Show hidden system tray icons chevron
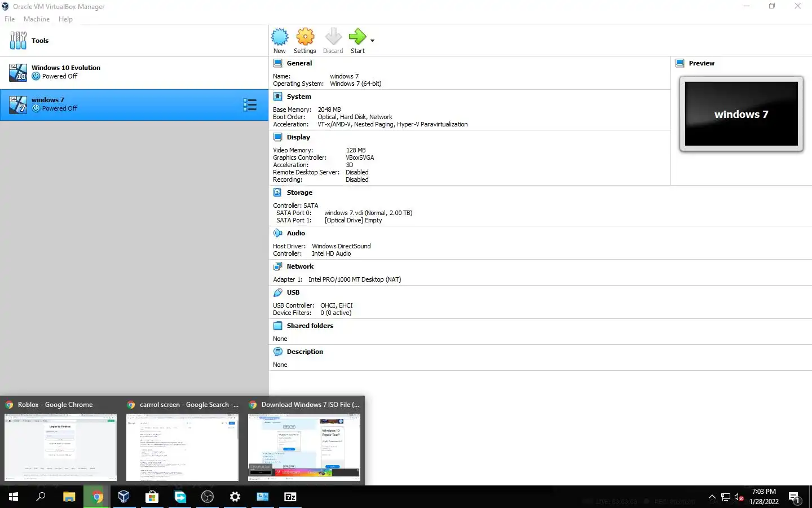Viewport: 812px width, 508px height. point(712,497)
